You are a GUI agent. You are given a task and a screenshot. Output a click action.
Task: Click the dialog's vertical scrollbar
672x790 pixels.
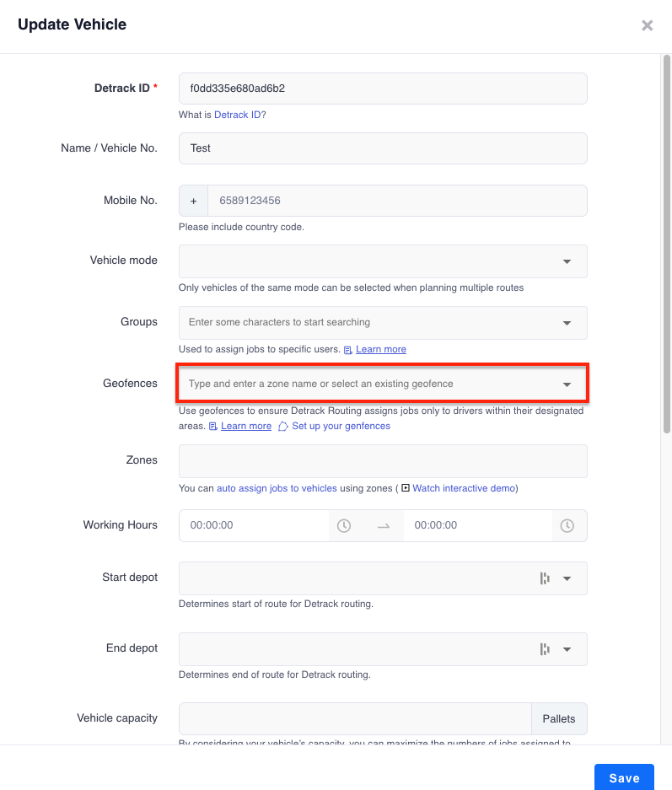coord(666,245)
